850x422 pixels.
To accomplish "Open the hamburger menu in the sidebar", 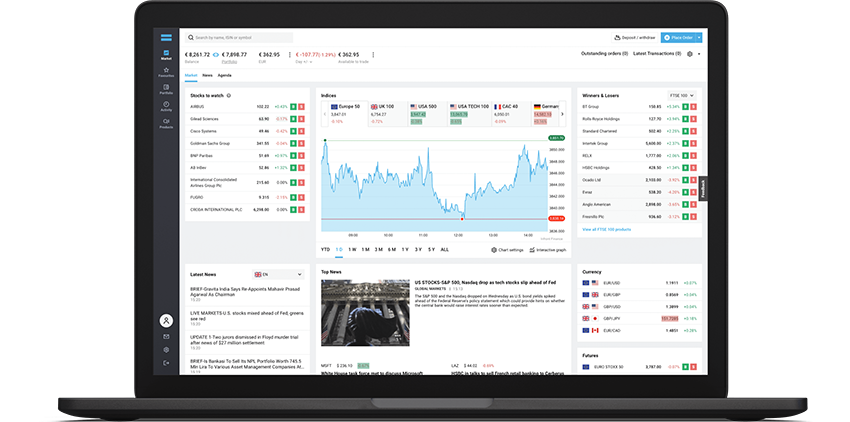I will 166,37.
